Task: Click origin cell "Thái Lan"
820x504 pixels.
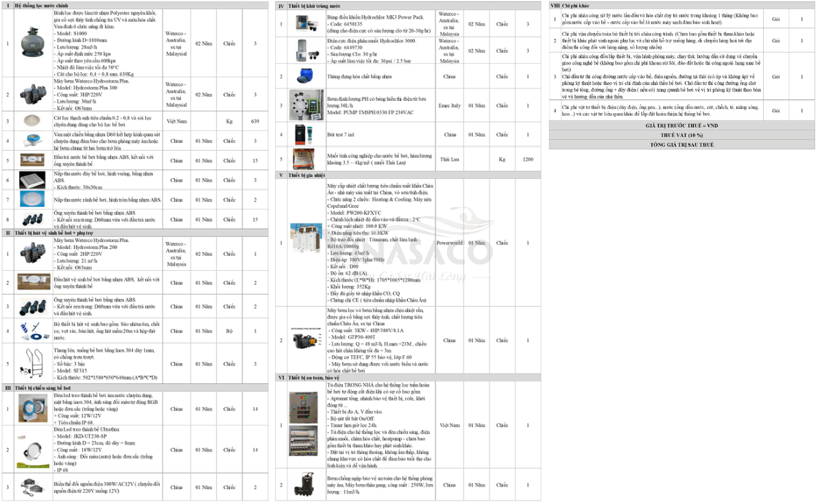Action: coord(449,160)
